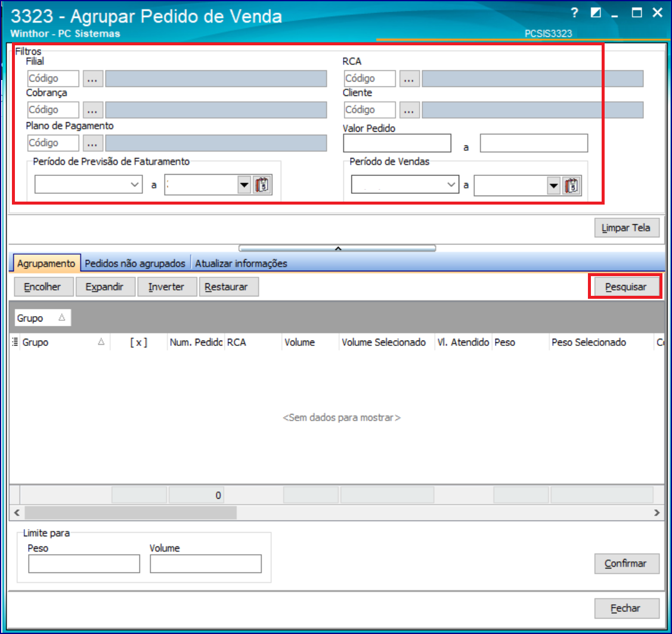Click the Restaurar button

point(228,287)
